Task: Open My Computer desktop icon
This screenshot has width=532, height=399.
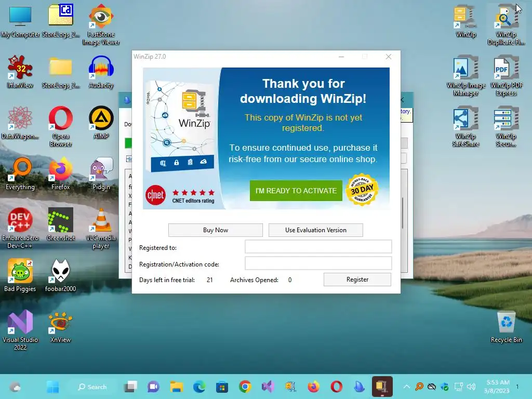Action: click(20, 21)
